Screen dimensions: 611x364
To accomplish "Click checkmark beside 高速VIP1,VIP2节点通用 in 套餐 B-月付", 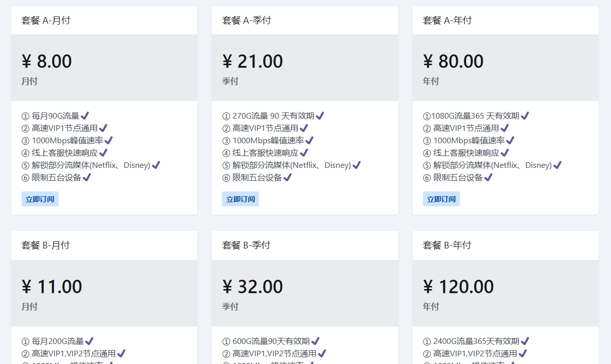I will (x=121, y=353).
